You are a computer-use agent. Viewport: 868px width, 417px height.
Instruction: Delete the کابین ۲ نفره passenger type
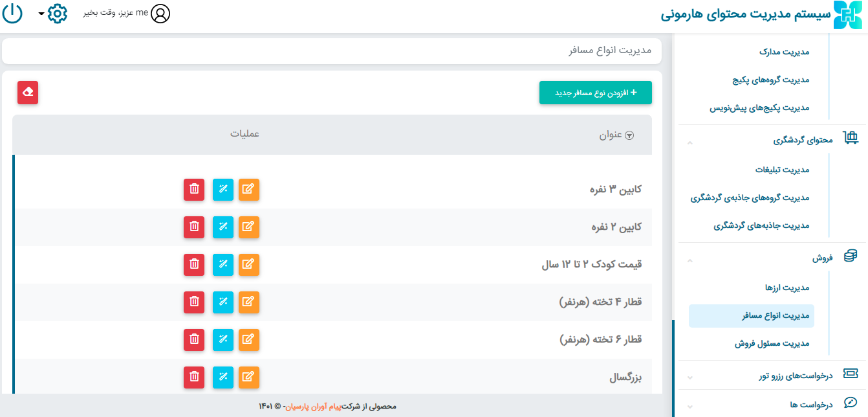point(194,227)
